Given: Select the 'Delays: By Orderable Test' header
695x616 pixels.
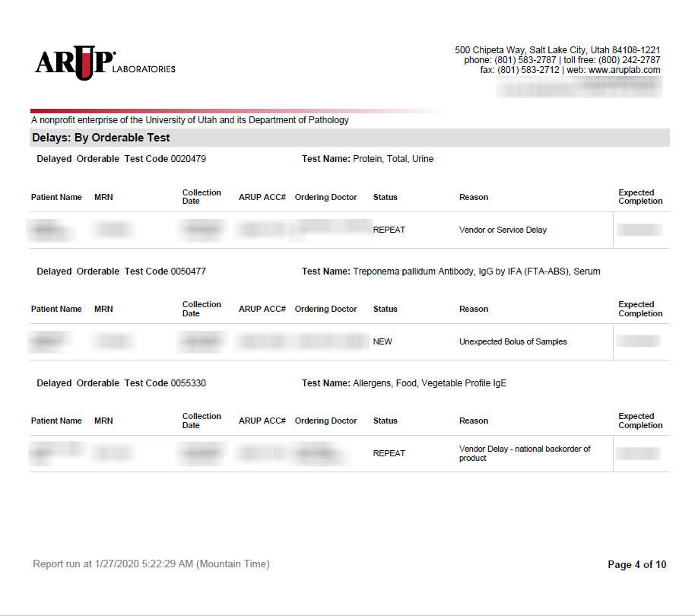Looking at the screenshot, I should [101, 138].
